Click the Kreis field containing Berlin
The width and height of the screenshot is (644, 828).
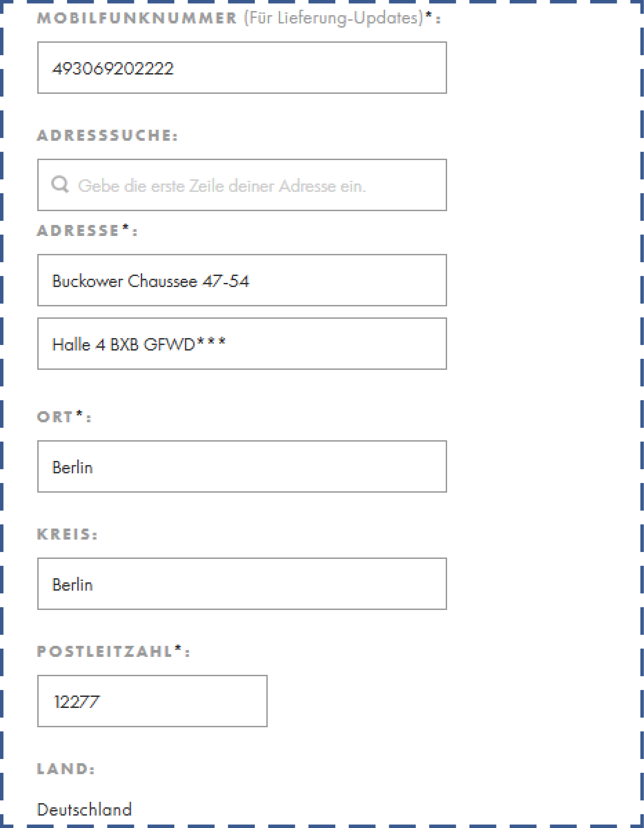click(x=241, y=584)
